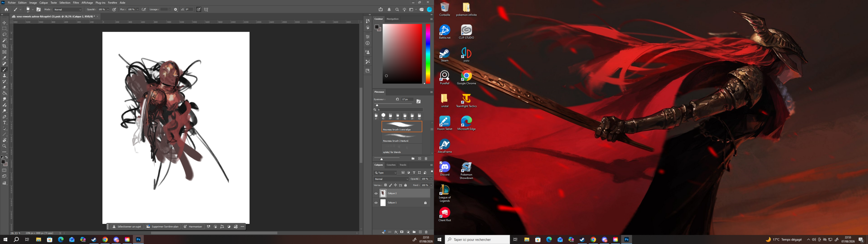This screenshot has width=868, height=244.
Task: Switch to the Navigation tab
Action: [x=393, y=19]
